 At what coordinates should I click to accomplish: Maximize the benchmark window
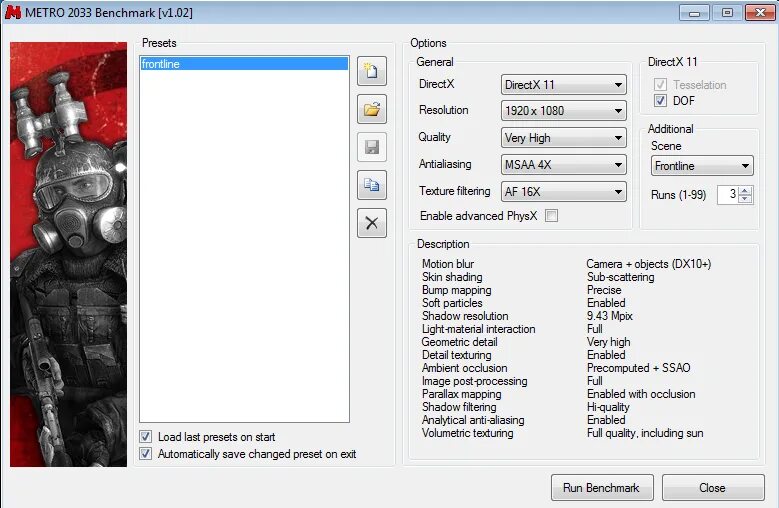pyautogui.click(x=727, y=13)
